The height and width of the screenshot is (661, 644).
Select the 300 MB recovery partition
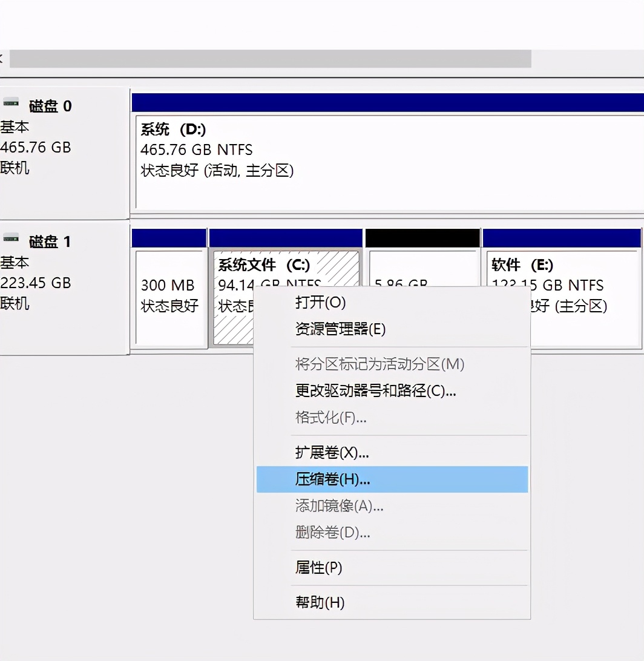pyautogui.click(x=169, y=297)
